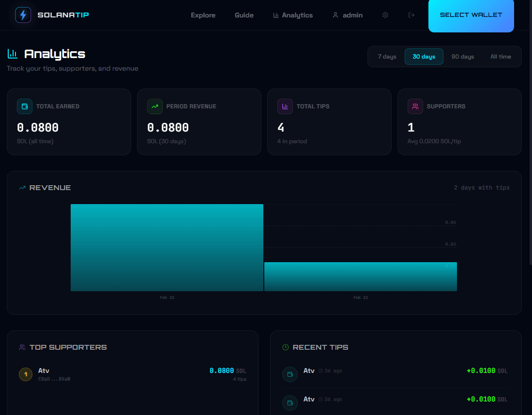Show All time analytics
Image resolution: width=532 pixels, height=415 pixels.
coord(501,57)
